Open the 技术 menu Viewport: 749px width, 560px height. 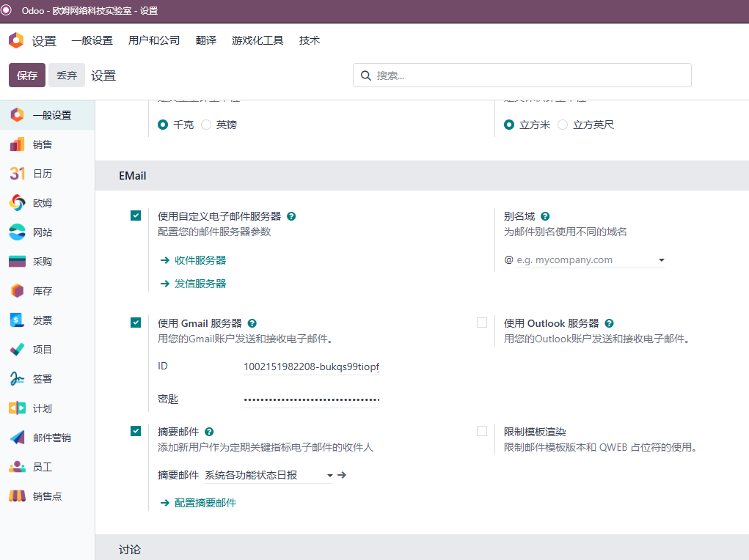pyautogui.click(x=310, y=40)
